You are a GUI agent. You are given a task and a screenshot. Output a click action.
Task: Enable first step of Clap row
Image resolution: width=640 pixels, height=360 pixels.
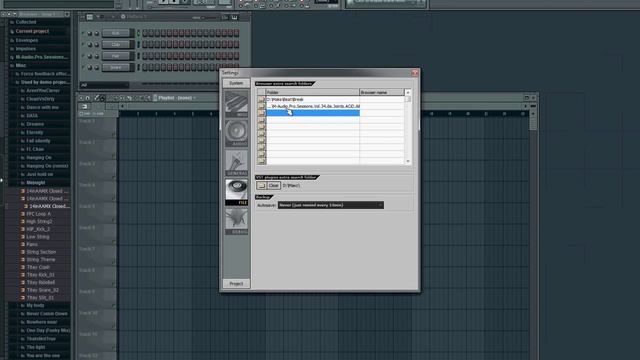pos(145,44)
